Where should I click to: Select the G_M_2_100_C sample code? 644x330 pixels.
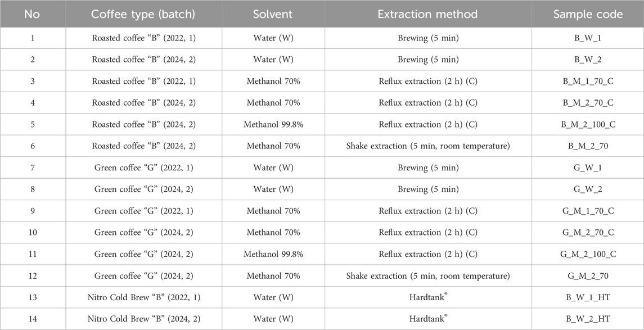[x=588, y=255]
